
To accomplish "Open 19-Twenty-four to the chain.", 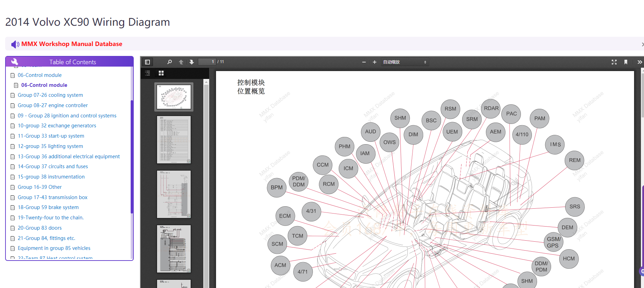I will [51, 218].
